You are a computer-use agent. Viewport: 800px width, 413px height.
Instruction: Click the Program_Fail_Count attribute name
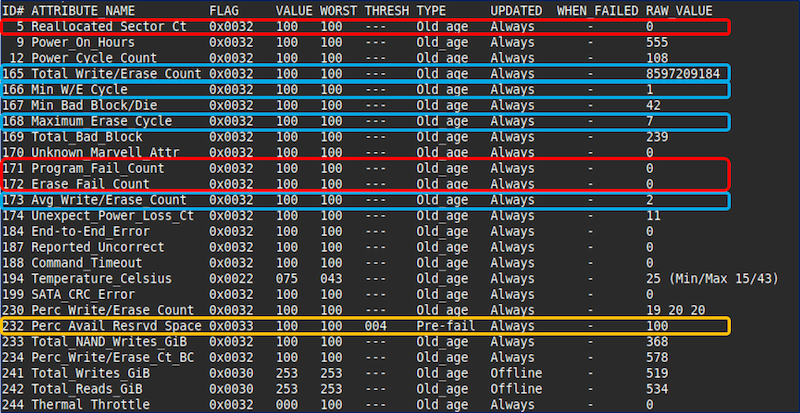click(98, 169)
